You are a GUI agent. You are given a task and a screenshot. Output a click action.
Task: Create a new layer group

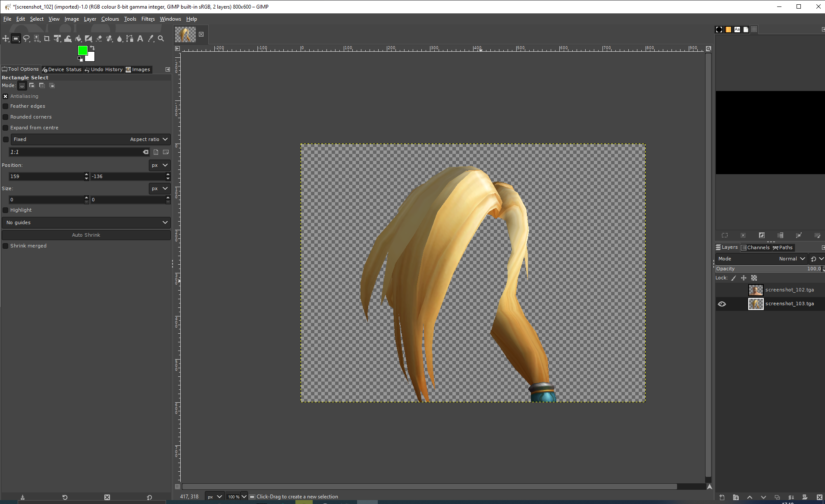(736, 497)
